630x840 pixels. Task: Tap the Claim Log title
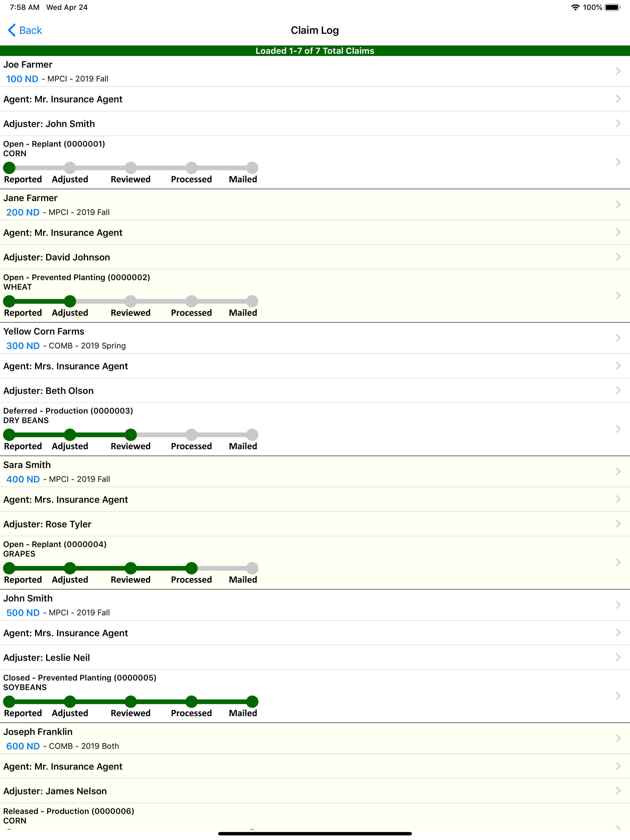315,30
